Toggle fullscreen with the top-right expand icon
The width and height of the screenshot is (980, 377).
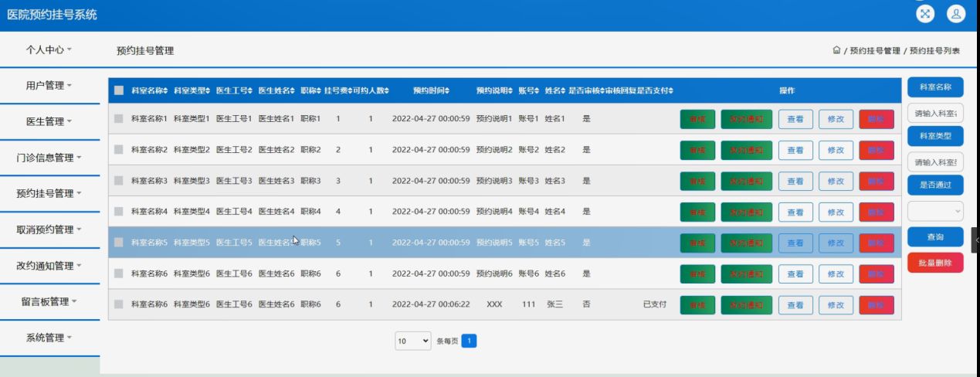(924, 13)
